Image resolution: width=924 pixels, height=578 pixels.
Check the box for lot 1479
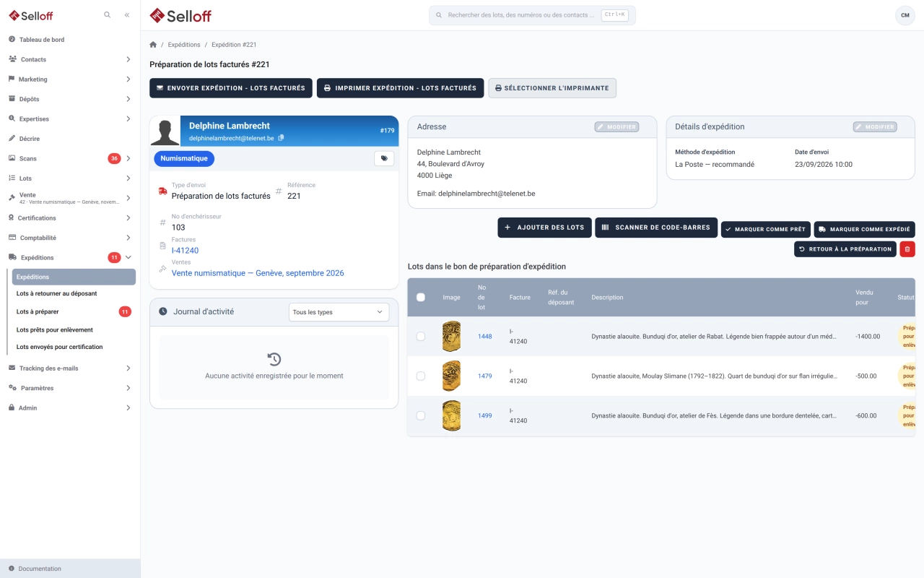[x=421, y=376]
